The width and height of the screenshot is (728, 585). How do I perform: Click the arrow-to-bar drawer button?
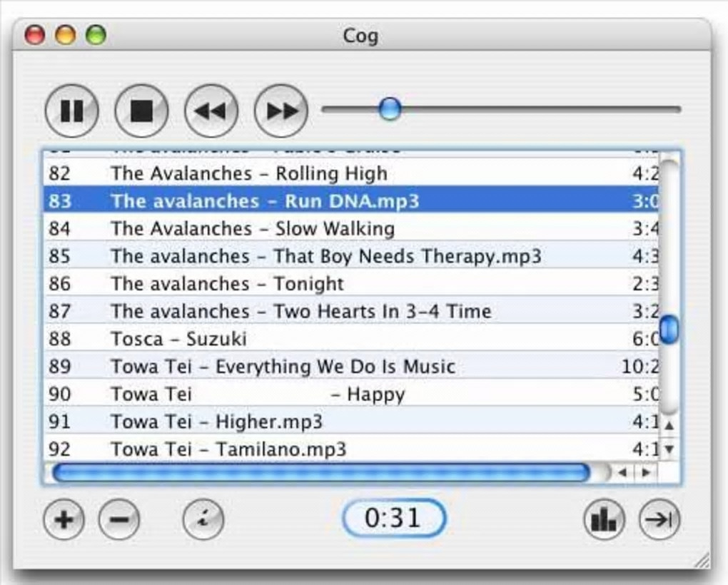[659, 519]
